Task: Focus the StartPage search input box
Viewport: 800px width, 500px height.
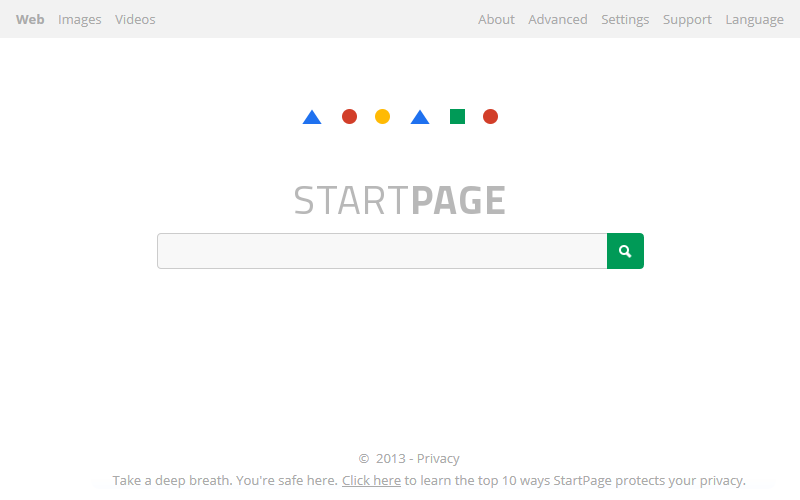Action: coord(382,251)
